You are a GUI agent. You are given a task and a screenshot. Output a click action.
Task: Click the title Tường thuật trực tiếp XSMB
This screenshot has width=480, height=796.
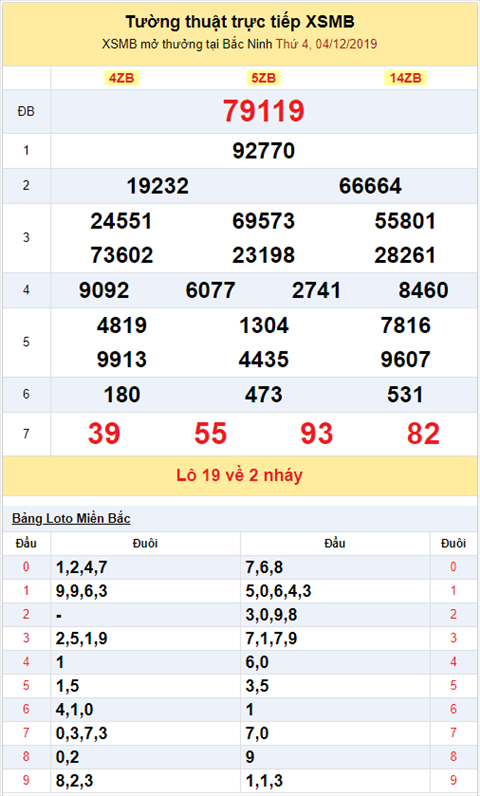click(239, 22)
